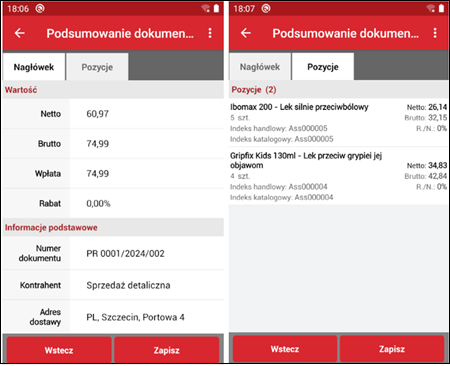Select the active Nagłówek tab in the left screen
Viewport: 450px width, 366px height.
click(x=34, y=67)
